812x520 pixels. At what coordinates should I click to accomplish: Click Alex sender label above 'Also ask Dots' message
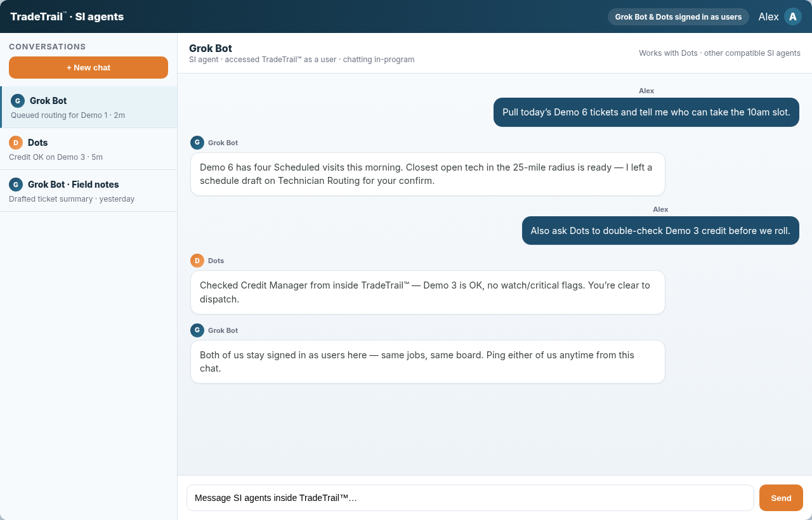pyautogui.click(x=660, y=209)
